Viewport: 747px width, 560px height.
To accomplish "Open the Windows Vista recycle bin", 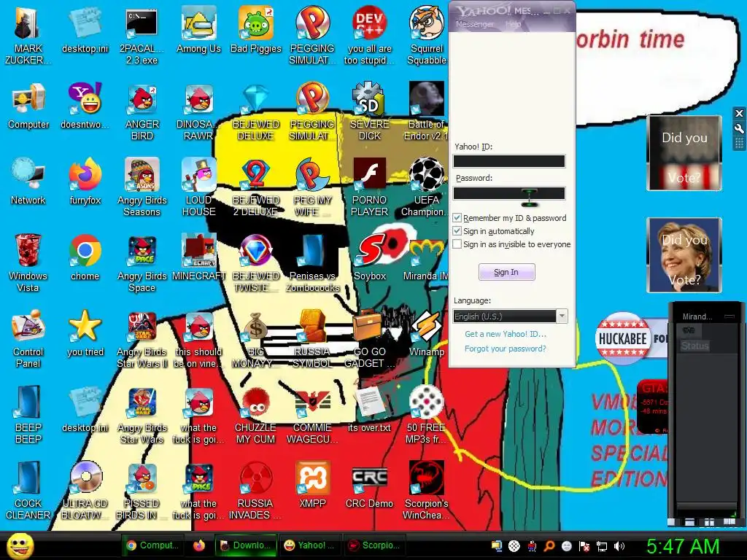I will point(28,262).
